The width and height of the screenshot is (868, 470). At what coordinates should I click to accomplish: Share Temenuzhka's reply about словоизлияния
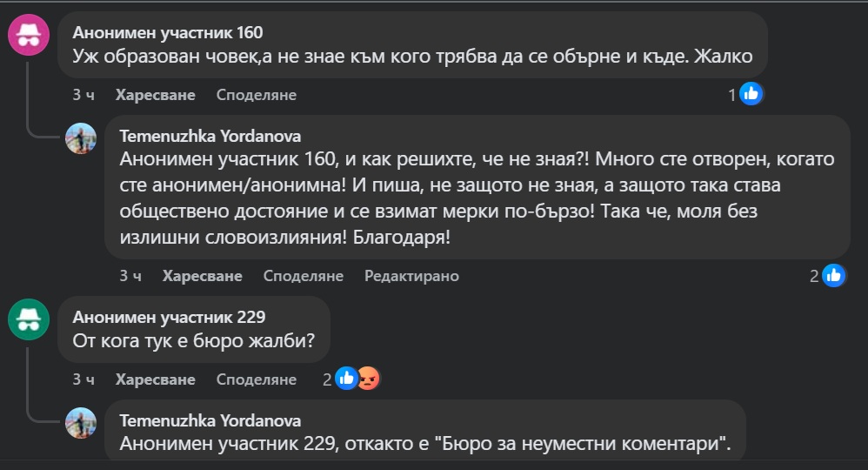click(x=304, y=276)
